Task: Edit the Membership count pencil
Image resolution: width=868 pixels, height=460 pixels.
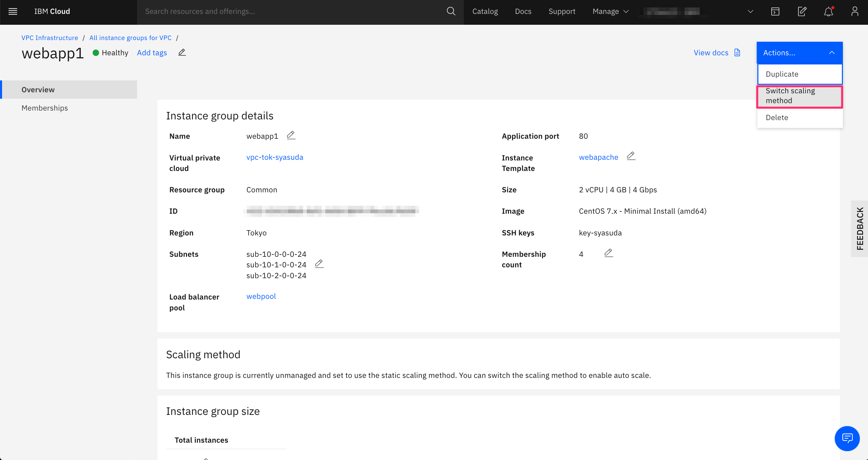Action: (608, 253)
